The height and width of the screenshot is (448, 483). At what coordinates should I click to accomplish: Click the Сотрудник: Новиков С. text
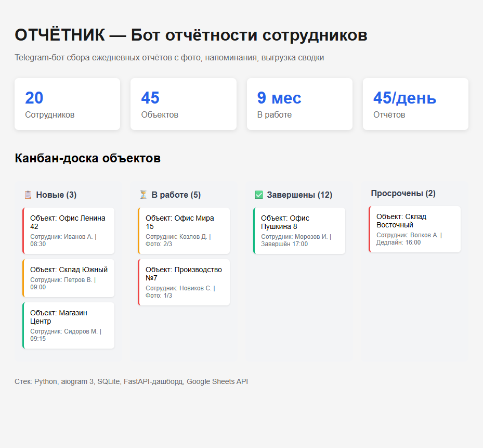(x=178, y=288)
